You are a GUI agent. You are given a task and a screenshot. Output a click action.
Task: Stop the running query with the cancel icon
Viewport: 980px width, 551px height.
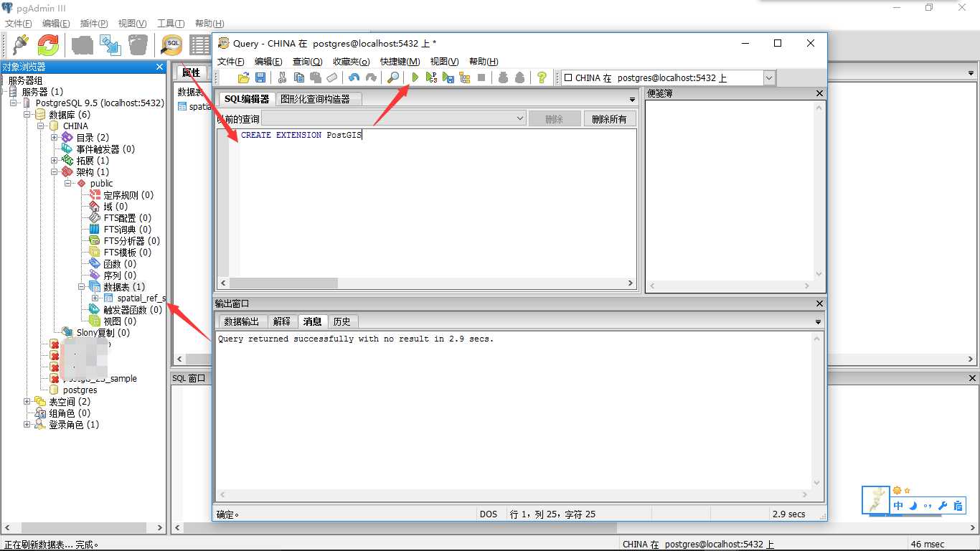pyautogui.click(x=481, y=77)
